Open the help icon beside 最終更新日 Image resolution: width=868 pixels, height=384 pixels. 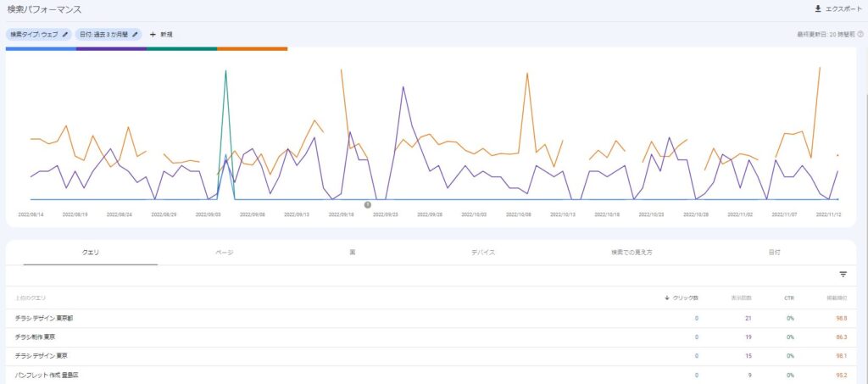click(860, 34)
